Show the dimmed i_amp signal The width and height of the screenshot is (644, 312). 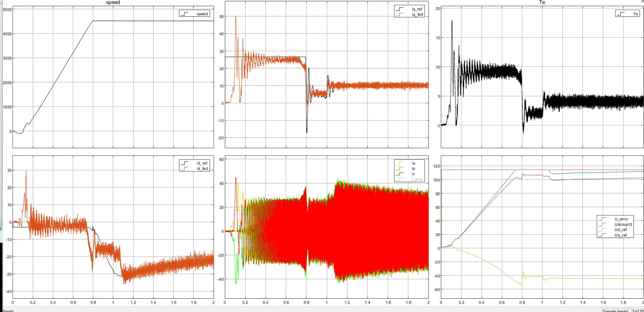tap(417, 179)
